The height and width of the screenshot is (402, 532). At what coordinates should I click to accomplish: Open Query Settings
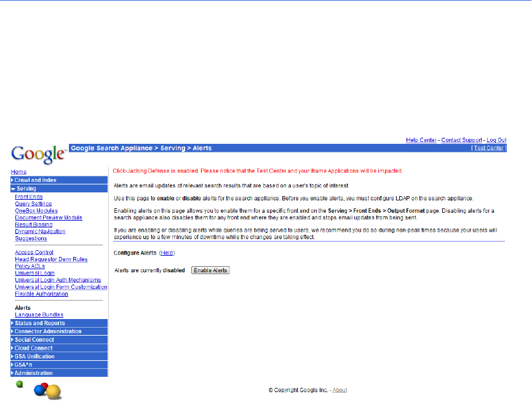pos(33,203)
